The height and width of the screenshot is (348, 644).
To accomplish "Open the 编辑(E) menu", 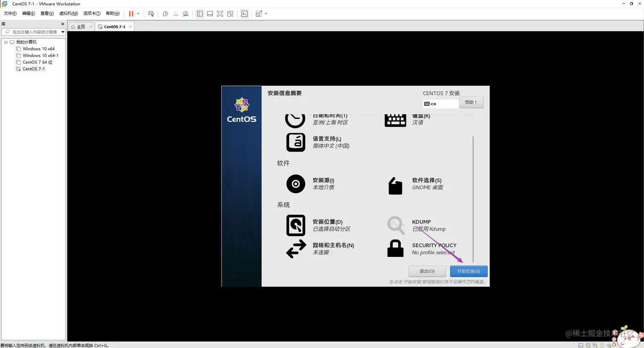I will point(29,14).
